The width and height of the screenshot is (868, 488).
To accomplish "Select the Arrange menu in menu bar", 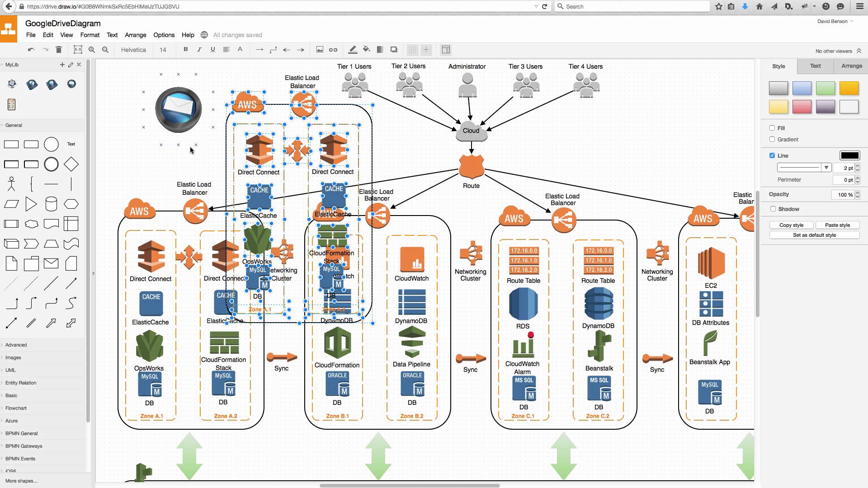I will click(135, 34).
